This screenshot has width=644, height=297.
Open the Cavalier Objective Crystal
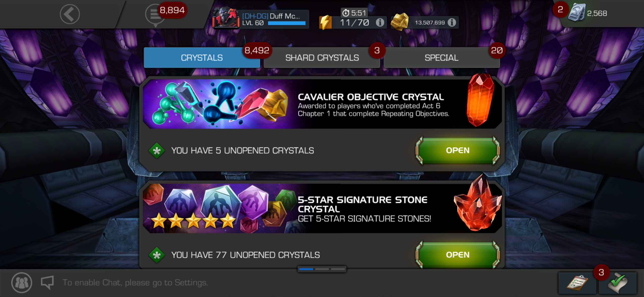(x=458, y=151)
